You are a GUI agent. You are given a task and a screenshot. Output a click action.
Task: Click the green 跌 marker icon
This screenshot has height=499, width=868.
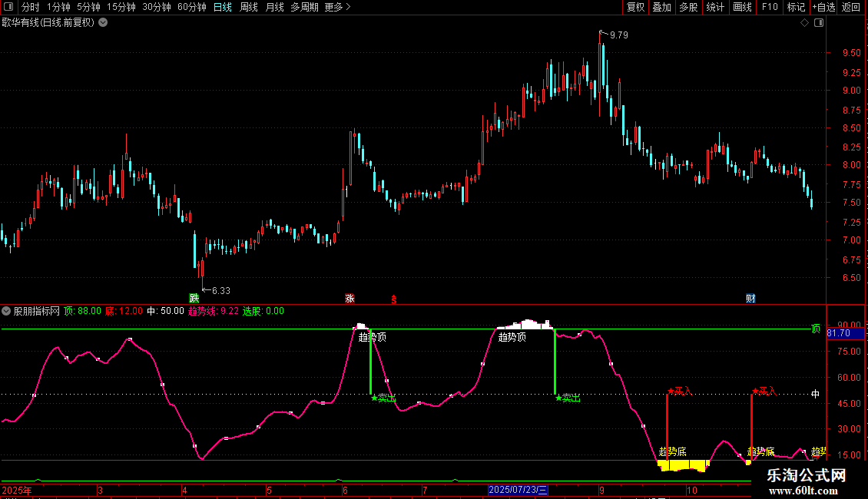(194, 298)
